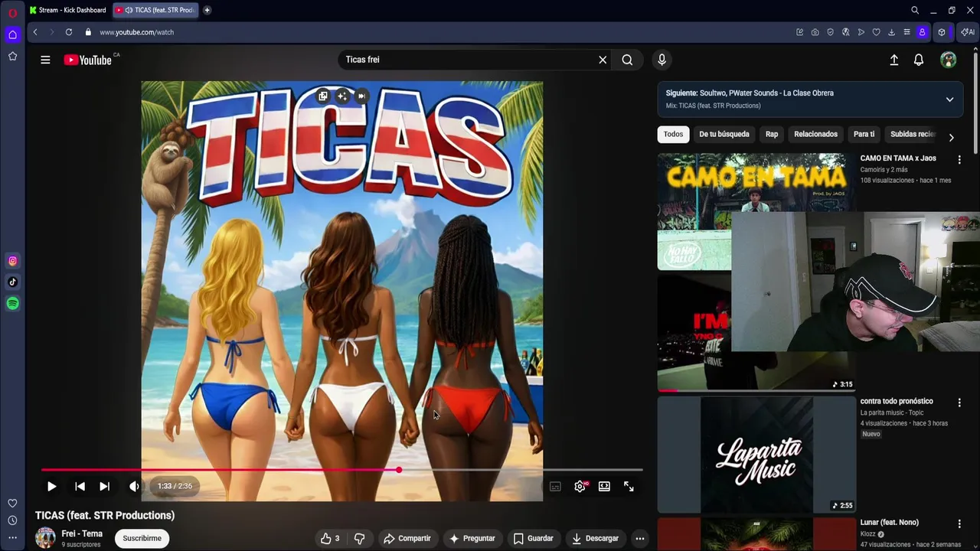Image resolution: width=980 pixels, height=551 pixels.
Task: Select the Para ti filter chip
Action: click(x=864, y=134)
